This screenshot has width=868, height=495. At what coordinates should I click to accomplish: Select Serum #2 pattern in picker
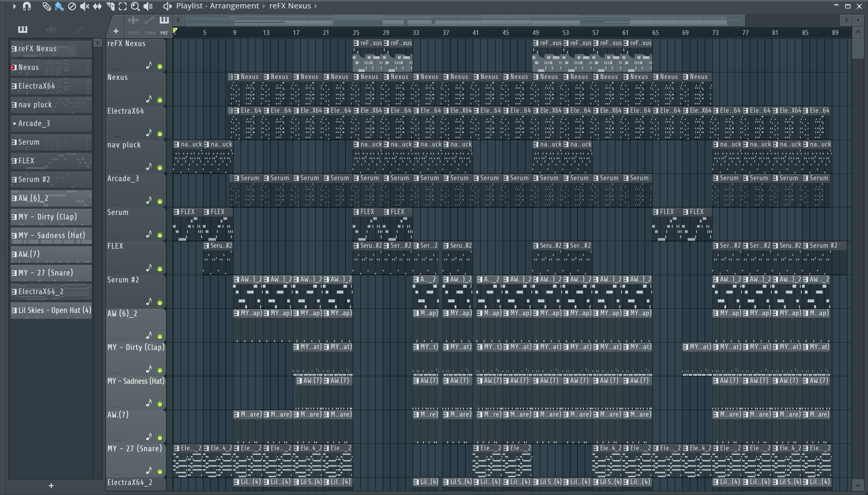coord(51,179)
